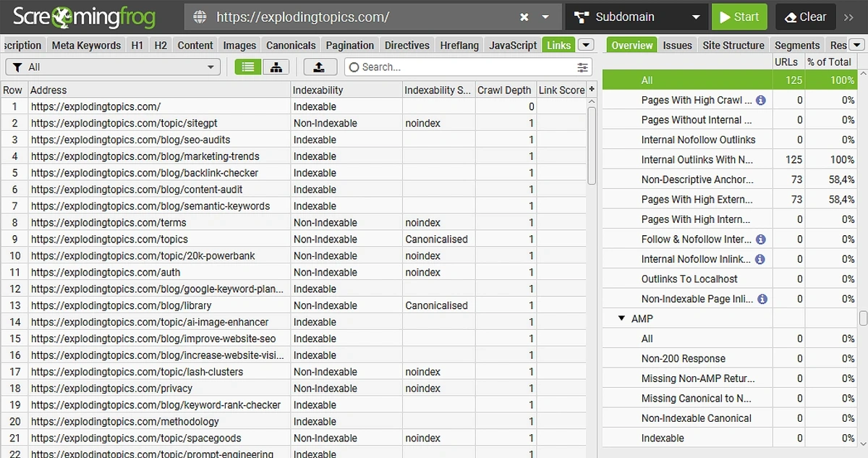The image size is (868, 458).
Task: Click Canonicalised status in the /topics row
Action: [x=436, y=239]
